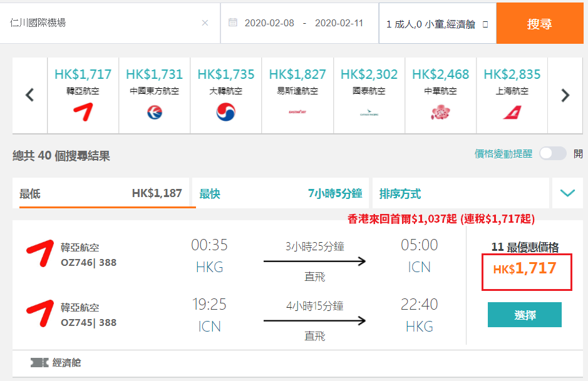Click the 選擇 button for the 韓亞航空 flight
This screenshot has width=588, height=381.
click(525, 315)
